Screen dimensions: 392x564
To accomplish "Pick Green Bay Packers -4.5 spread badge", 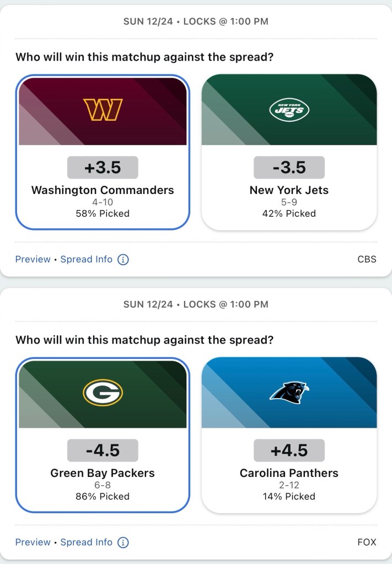I will (x=103, y=450).
